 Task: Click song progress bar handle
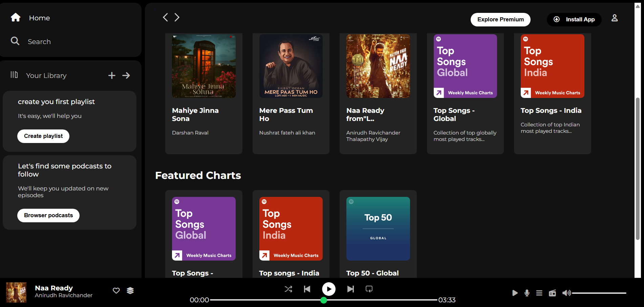coord(324,300)
